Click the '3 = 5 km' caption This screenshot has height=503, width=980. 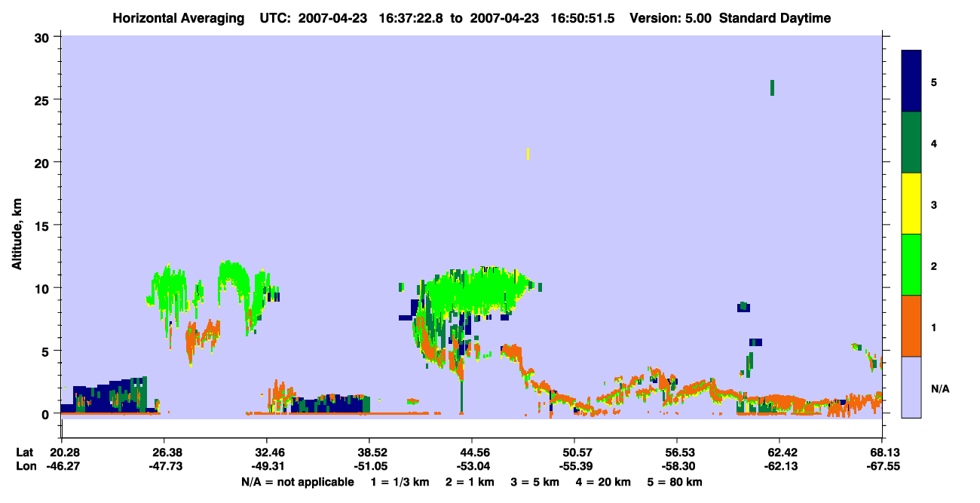point(534,482)
